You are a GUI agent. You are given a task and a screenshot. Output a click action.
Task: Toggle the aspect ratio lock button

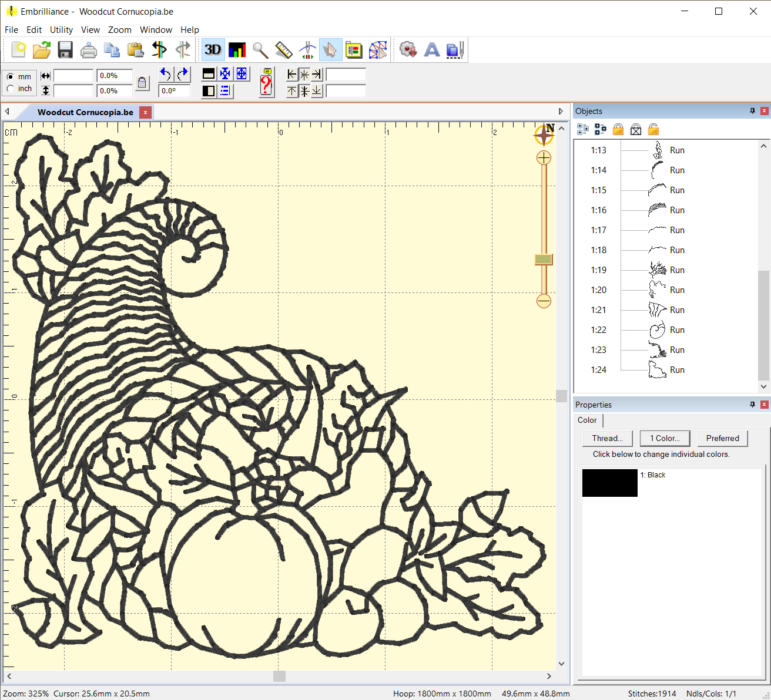point(142,83)
